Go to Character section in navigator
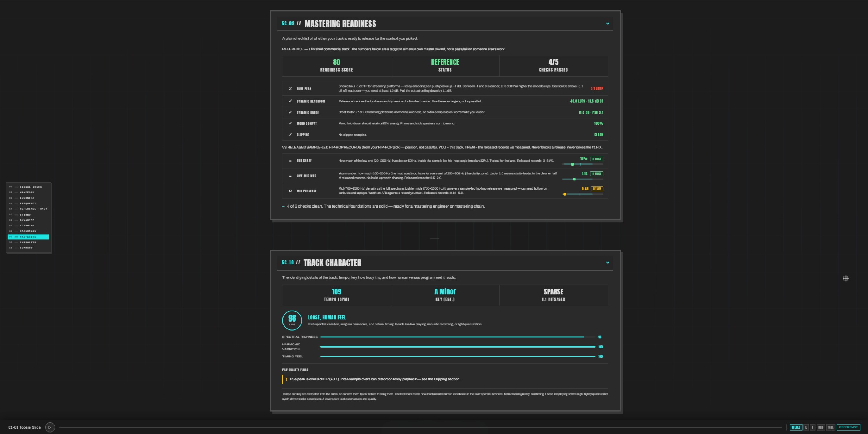This screenshot has width=868, height=434. click(x=28, y=242)
